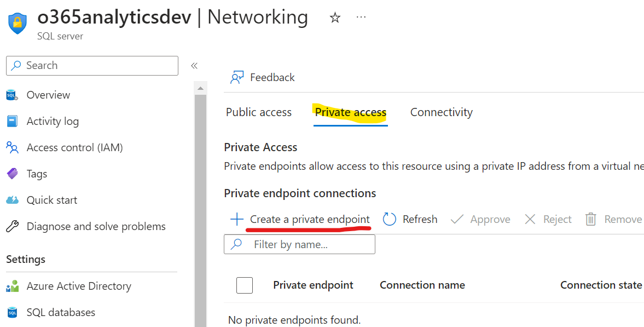
Task: Open the more options ellipsis in the title
Action: pos(361,18)
